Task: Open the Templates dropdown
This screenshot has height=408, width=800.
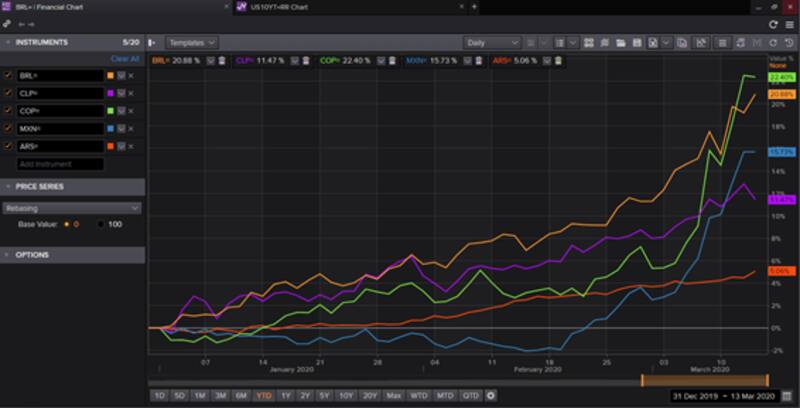Action: pyautogui.click(x=193, y=43)
